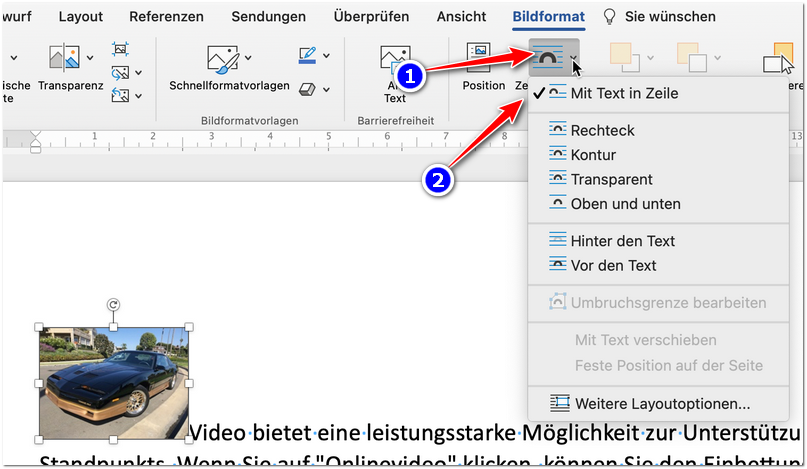This screenshot has width=807, height=469.
Task: Open the Alt Text accessibility tool
Action: pyautogui.click(x=395, y=70)
